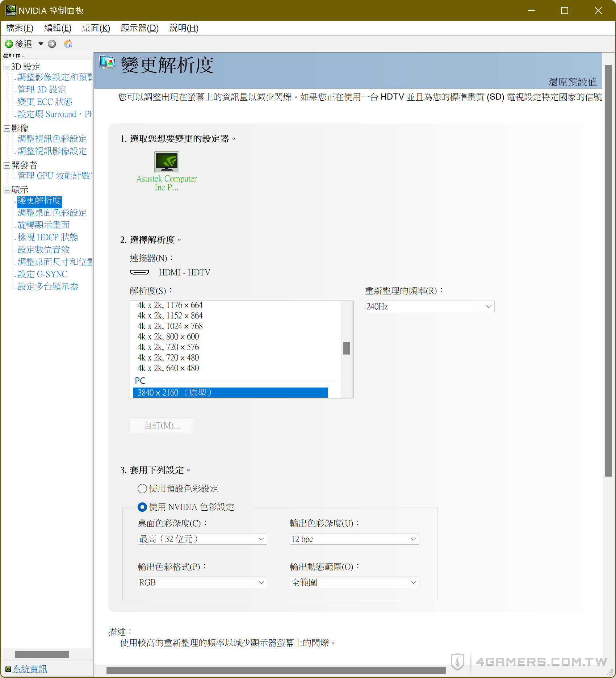Open 變更 ECC 狀態 page
Viewport: 616px width, 678px height.
[x=45, y=102]
